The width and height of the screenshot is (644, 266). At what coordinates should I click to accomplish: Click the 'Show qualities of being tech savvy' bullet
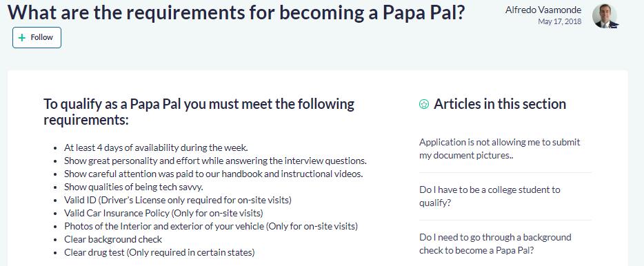[x=134, y=187]
